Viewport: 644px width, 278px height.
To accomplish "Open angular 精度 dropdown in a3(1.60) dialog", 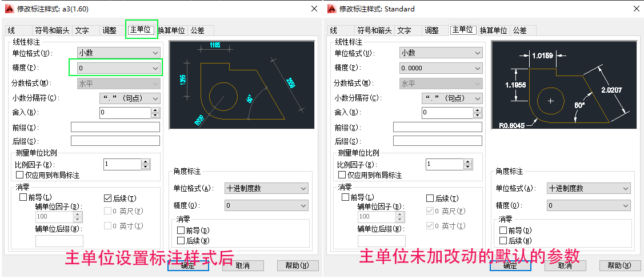I will point(266,205).
